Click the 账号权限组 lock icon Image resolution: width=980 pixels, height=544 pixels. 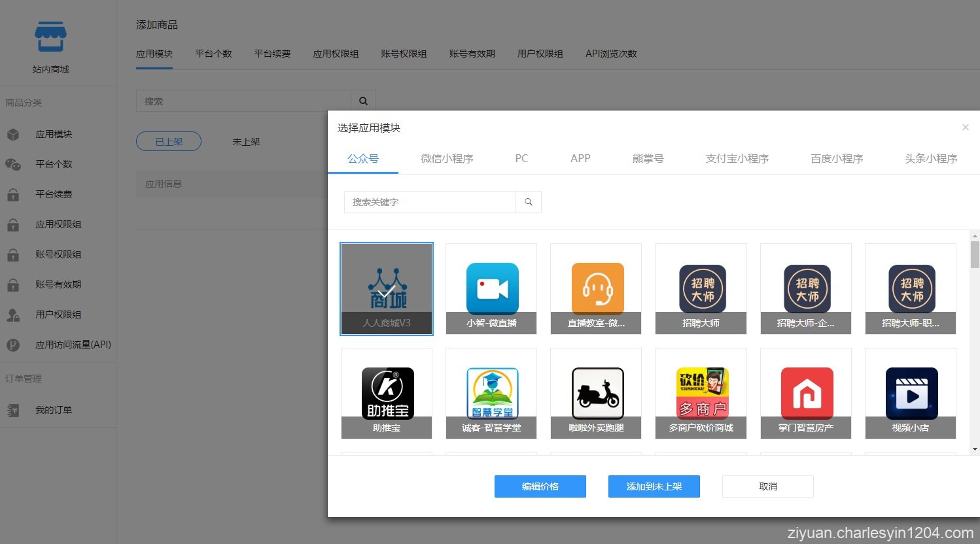pyautogui.click(x=14, y=254)
